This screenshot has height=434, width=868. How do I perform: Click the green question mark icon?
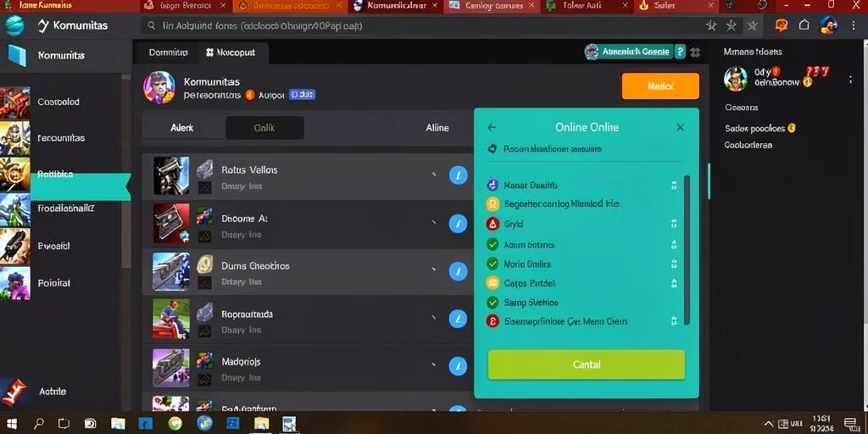681,52
